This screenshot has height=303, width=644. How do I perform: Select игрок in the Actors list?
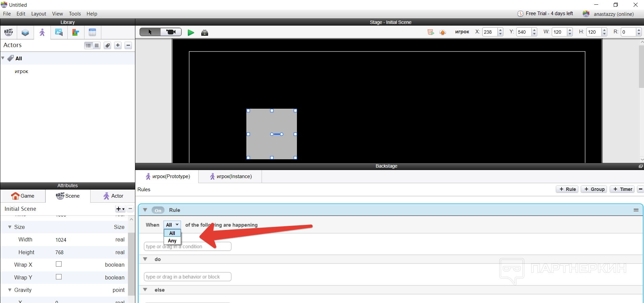click(x=22, y=71)
